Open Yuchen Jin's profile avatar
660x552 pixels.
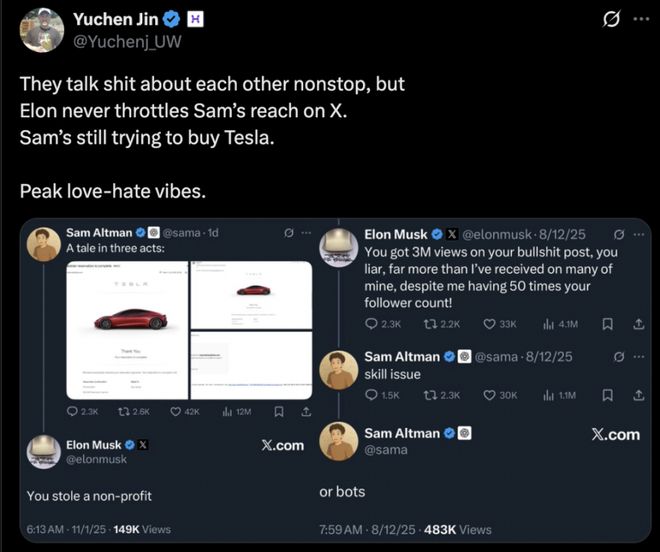42,30
